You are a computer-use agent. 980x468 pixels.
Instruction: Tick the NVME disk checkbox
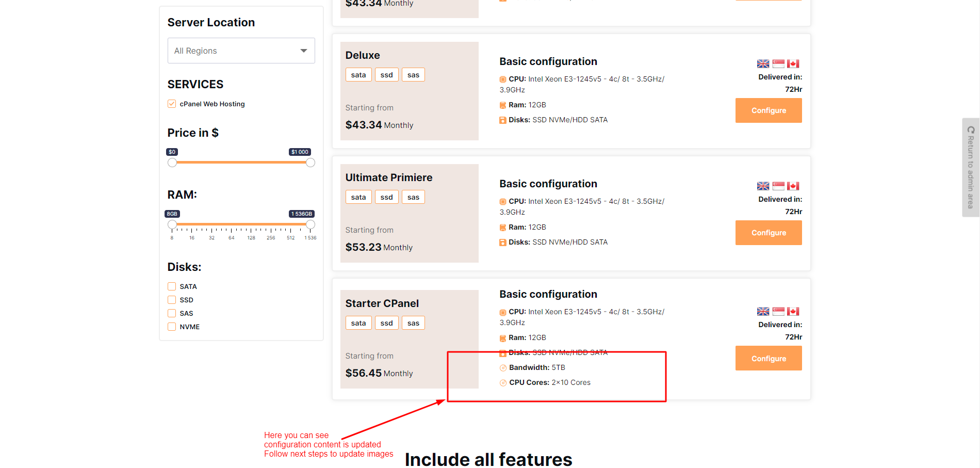(x=172, y=327)
